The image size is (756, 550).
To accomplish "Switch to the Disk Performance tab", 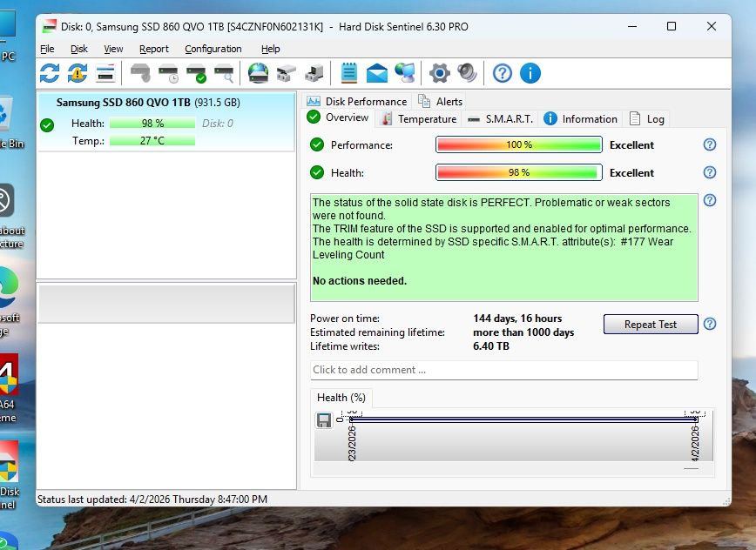I will tap(357, 102).
